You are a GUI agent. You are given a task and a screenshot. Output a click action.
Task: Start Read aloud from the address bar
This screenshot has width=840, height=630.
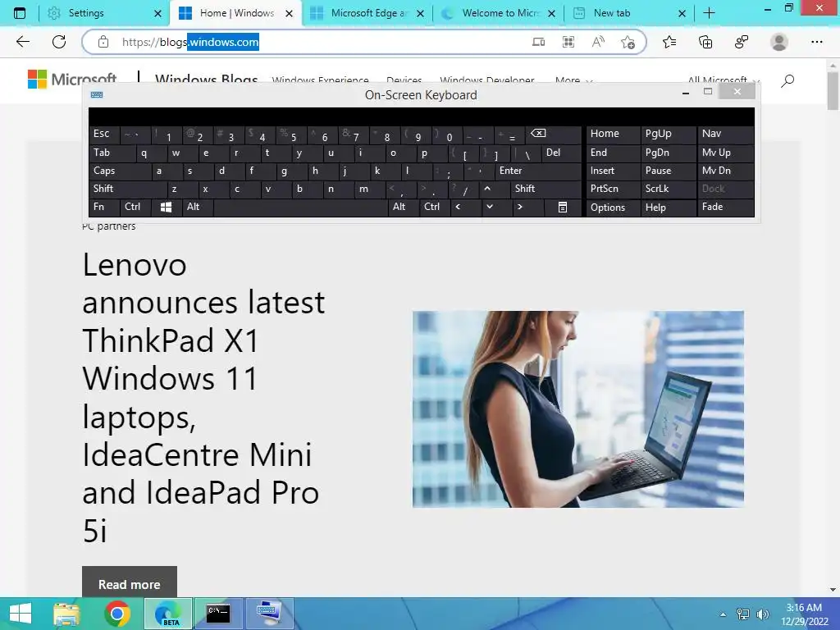pyautogui.click(x=598, y=42)
